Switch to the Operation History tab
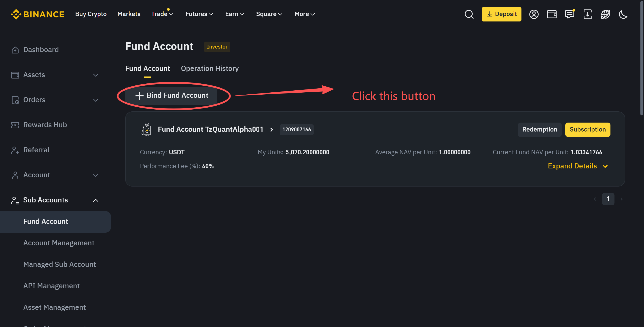This screenshot has width=644, height=327. [x=210, y=68]
